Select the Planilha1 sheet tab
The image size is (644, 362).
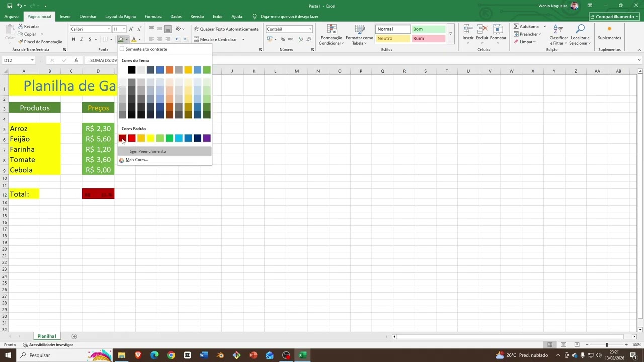[47, 336]
